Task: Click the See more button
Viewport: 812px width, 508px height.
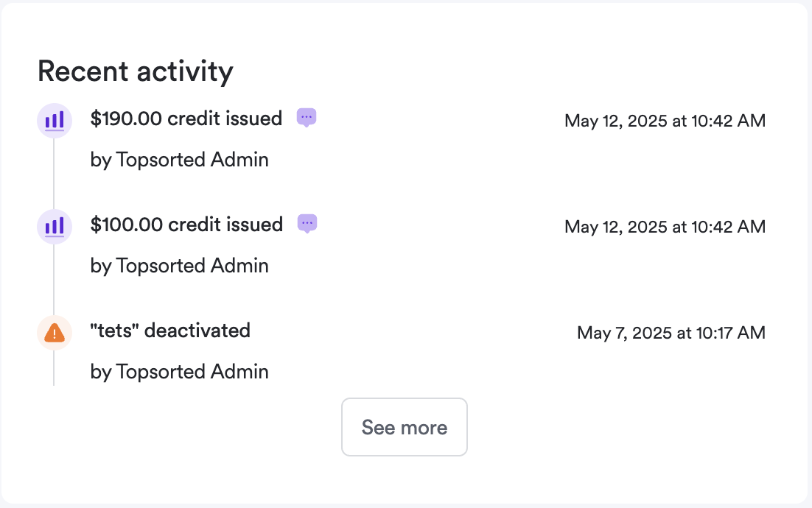Action: [404, 427]
